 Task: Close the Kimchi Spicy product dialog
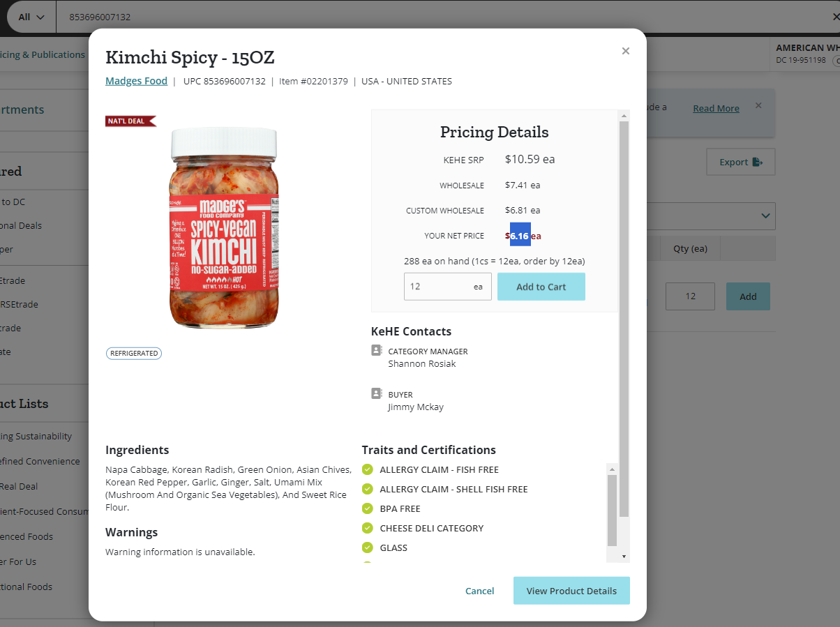tap(626, 51)
